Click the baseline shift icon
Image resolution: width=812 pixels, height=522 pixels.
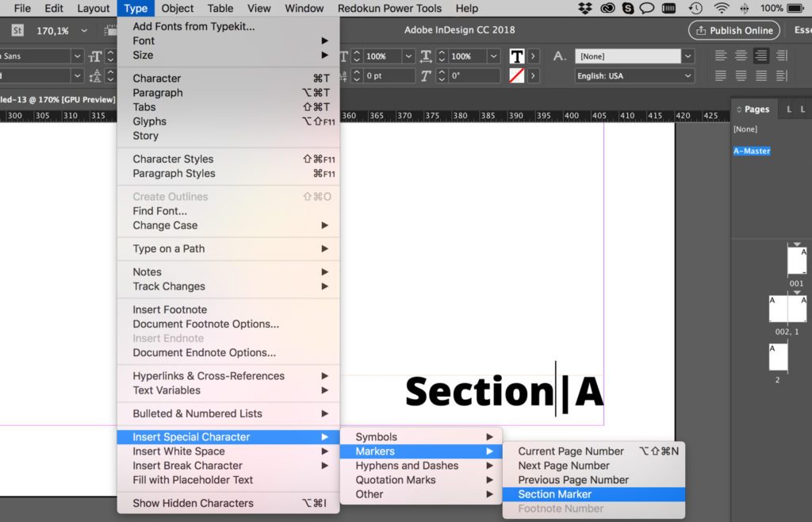point(345,74)
